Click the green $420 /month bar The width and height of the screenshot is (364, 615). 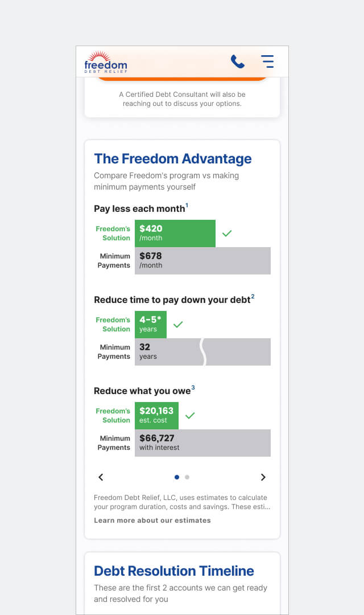pos(175,233)
